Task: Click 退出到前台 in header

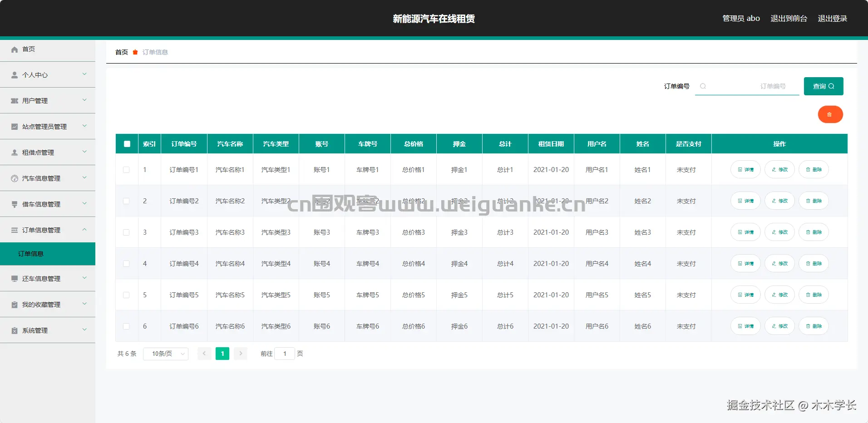Action: (789, 19)
